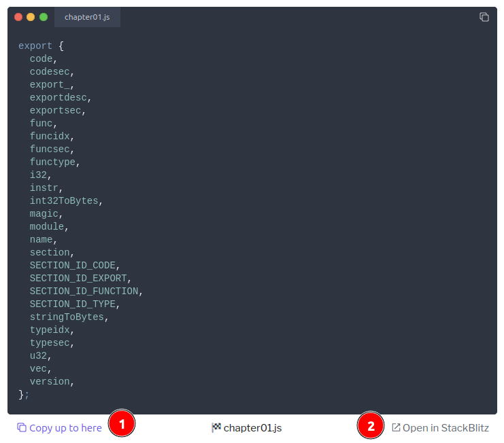Click the 'funcidx,' line

coord(52,136)
